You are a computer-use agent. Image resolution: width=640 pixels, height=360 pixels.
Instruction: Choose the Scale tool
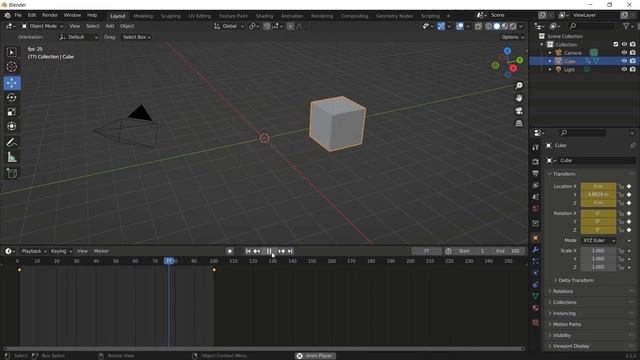pyautogui.click(x=12, y=112)
